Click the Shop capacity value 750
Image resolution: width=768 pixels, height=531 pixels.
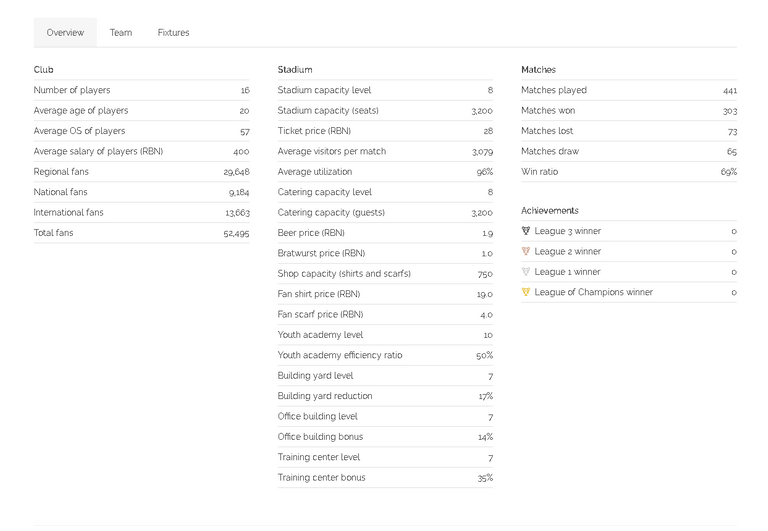(x=485, y=274)
